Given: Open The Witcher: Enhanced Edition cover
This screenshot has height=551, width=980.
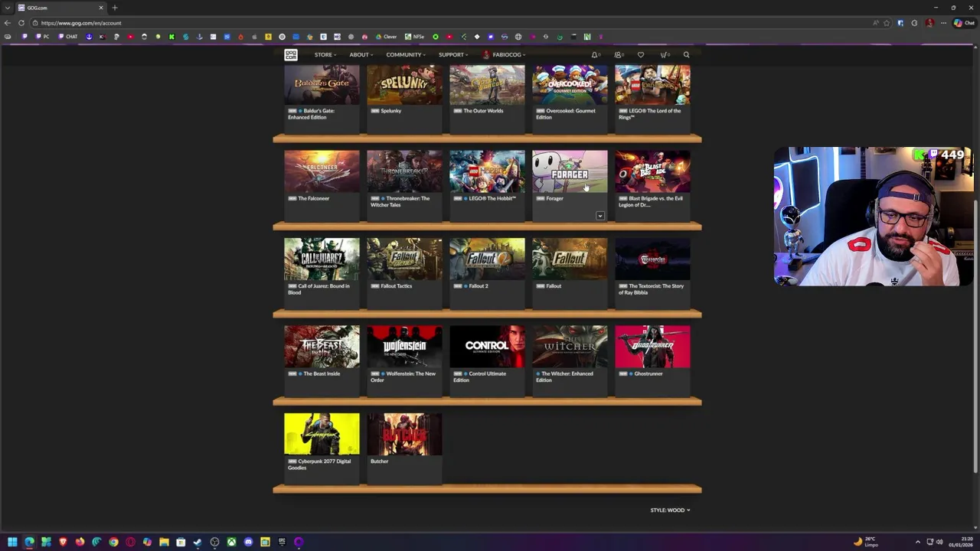Looking at the screenshot, I should coord(570,347).
